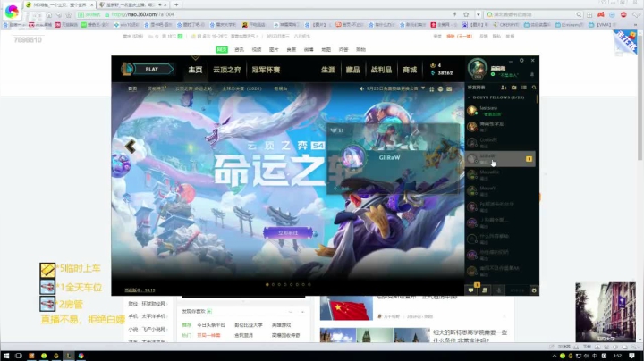Click the browser search input box

click(534, 14)
